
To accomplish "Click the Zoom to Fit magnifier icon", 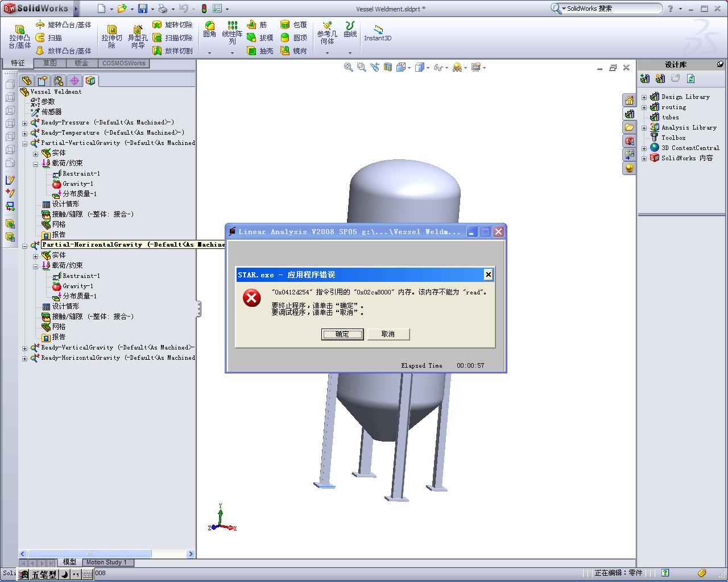I will click(348, 67).
